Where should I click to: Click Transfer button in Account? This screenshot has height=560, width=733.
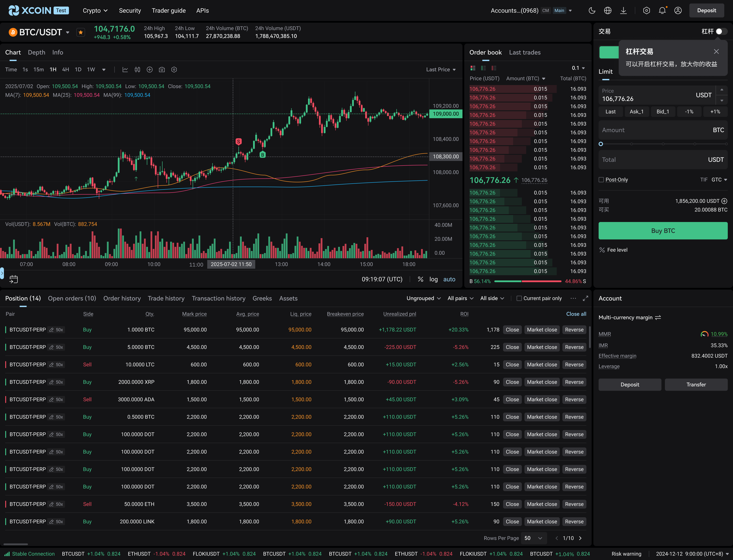696,385
